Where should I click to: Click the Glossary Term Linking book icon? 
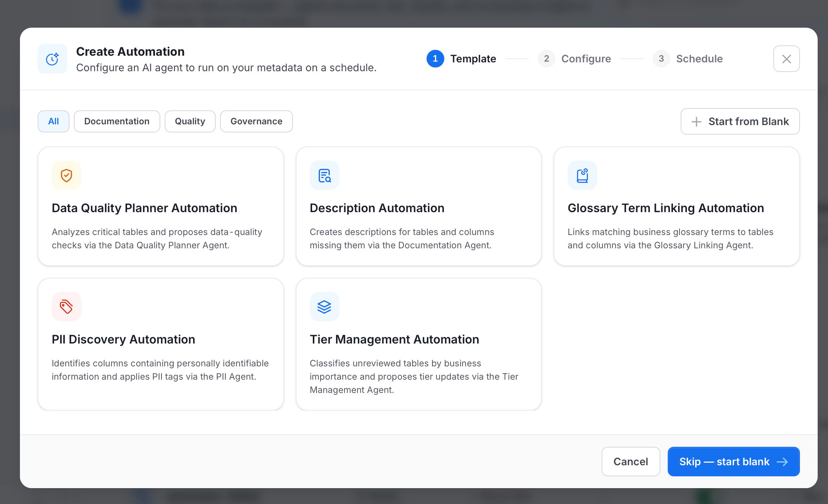pos(582,175)
